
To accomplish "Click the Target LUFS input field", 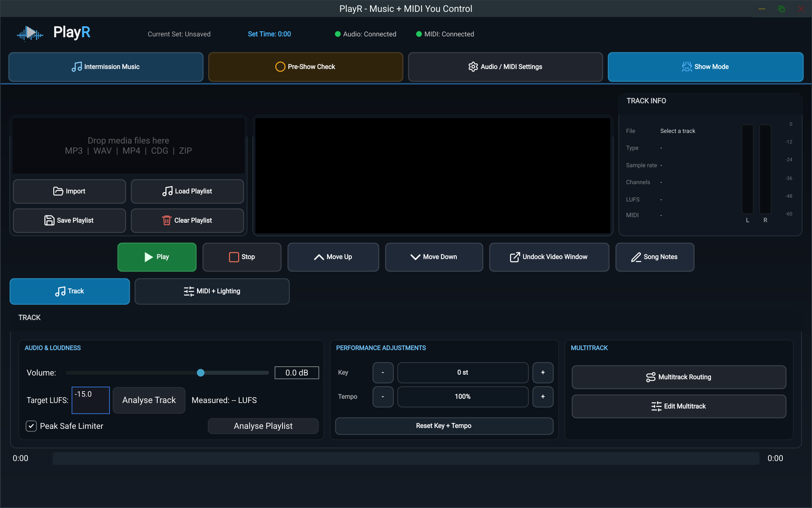I will (x=91, y=400).
